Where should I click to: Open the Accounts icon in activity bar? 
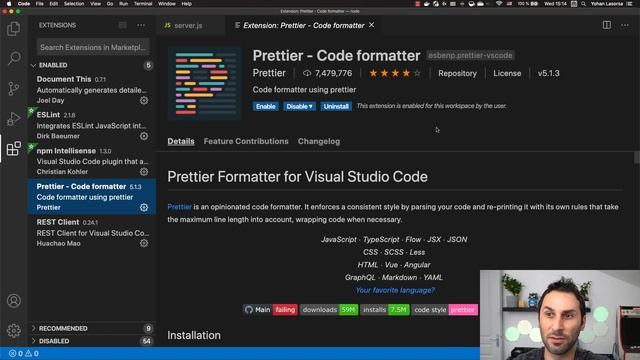(13, 301)
